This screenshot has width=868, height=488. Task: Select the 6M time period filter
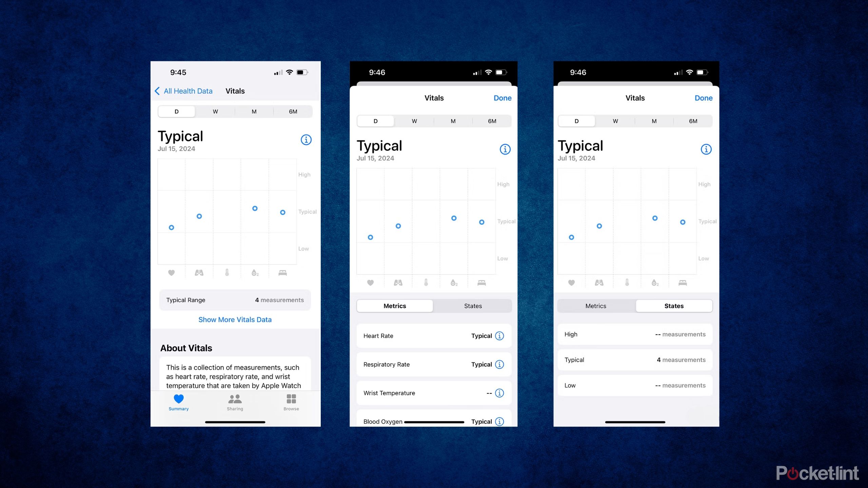[x=292, y=111]
